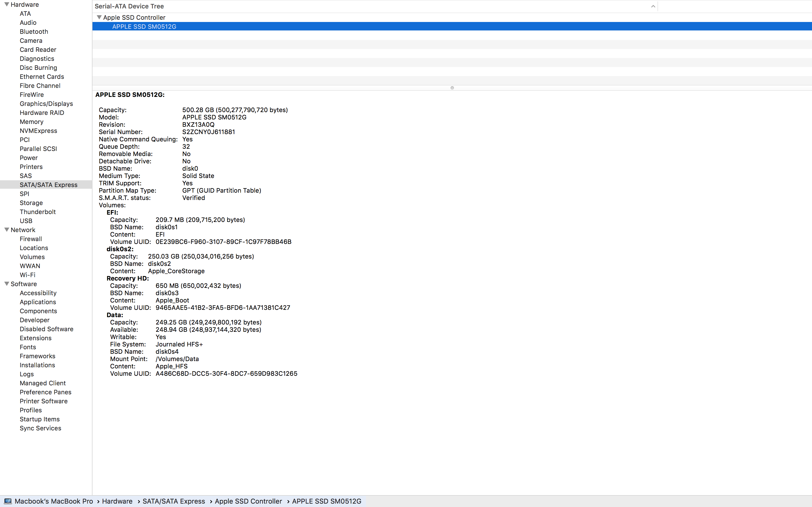Grab the split-pane divider handle dot
The image size is (812, 507).
click(452, 88)
